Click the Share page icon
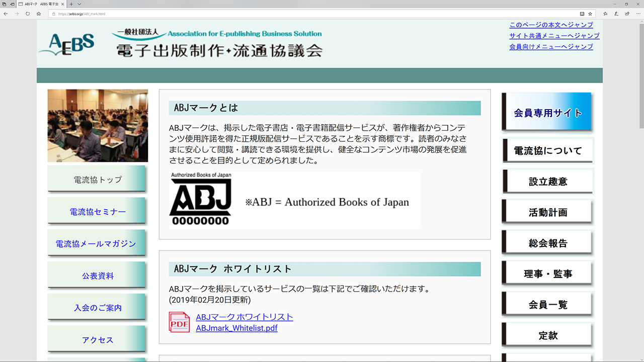This screenshot has height=362, width=644. coord(627,14)
